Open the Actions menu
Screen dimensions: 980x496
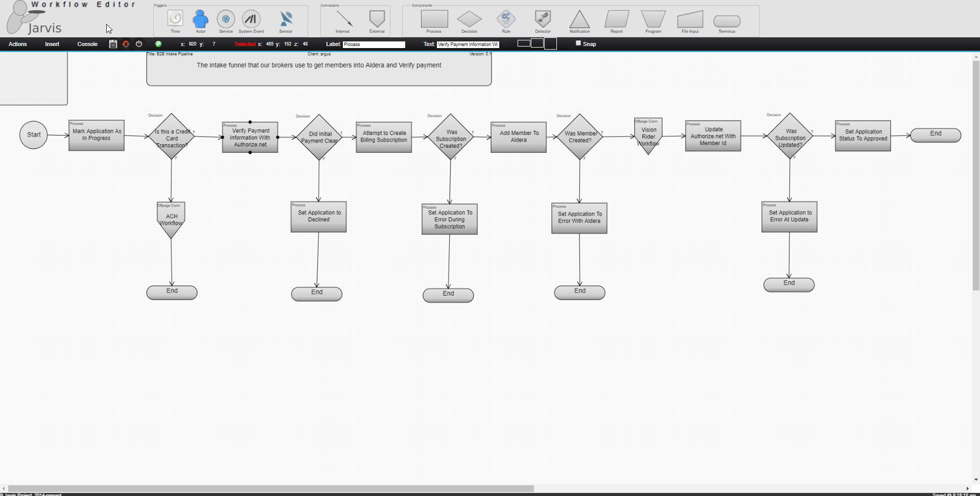pos(18,44)
